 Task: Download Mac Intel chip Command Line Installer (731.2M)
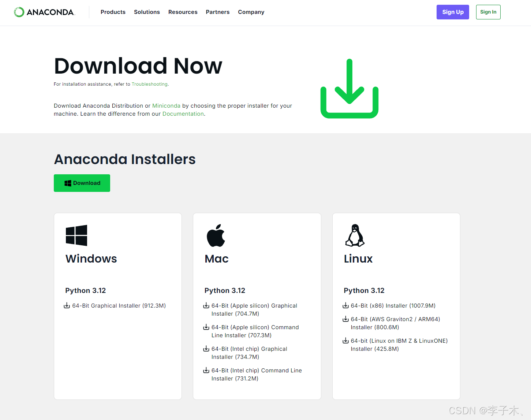coord(257,375)
